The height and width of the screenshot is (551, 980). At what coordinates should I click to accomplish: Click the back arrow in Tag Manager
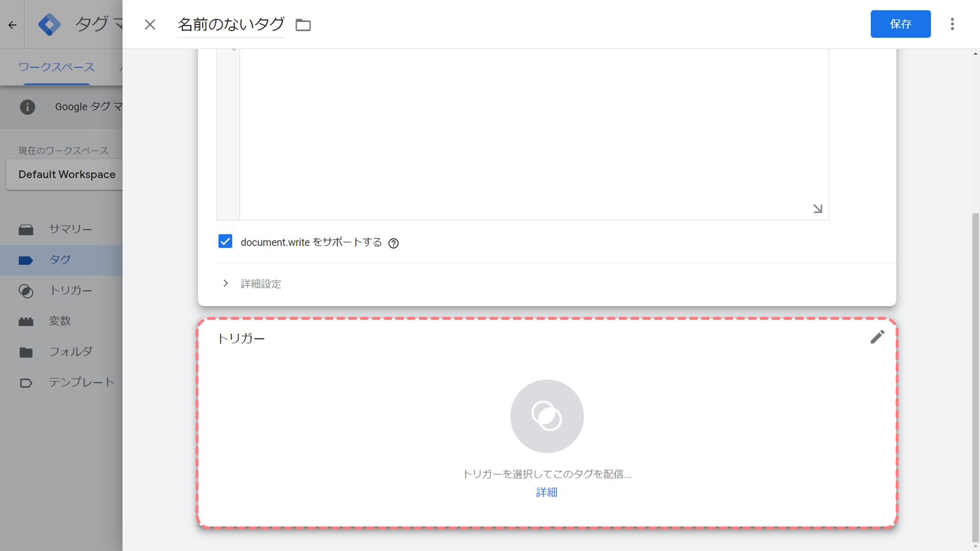point(12,24)
